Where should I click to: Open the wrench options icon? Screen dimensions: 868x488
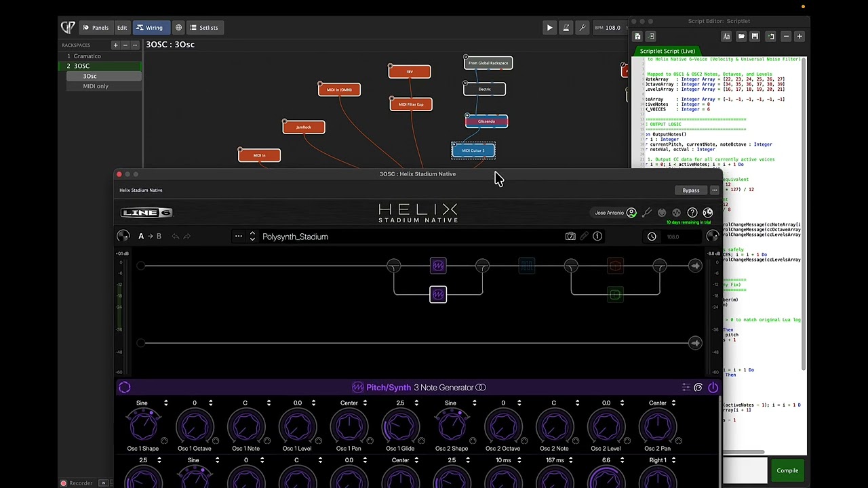pyautogui.click(x=582, y=28)
